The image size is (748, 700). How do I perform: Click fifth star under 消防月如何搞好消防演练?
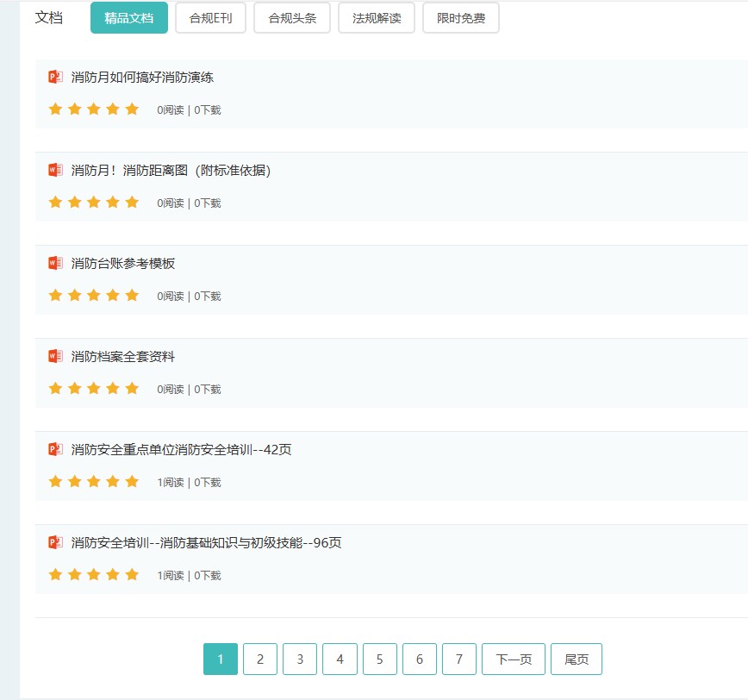tap(132, 109)
